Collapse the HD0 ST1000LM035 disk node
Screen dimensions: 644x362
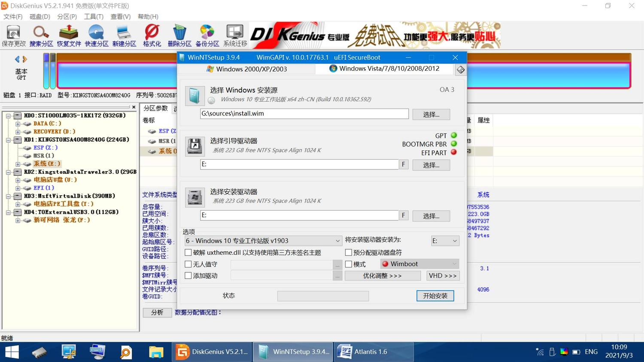(9, 116)
